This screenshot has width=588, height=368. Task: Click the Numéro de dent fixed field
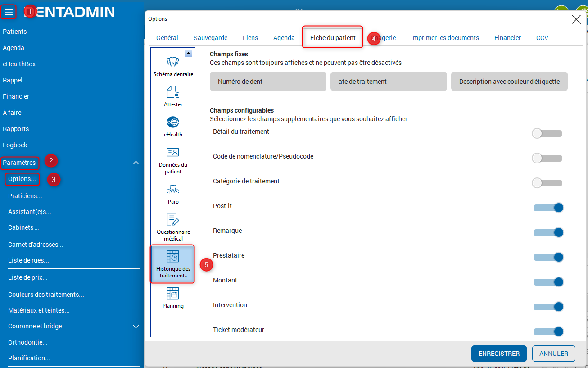pyautogui.click(x=268, y=82)
